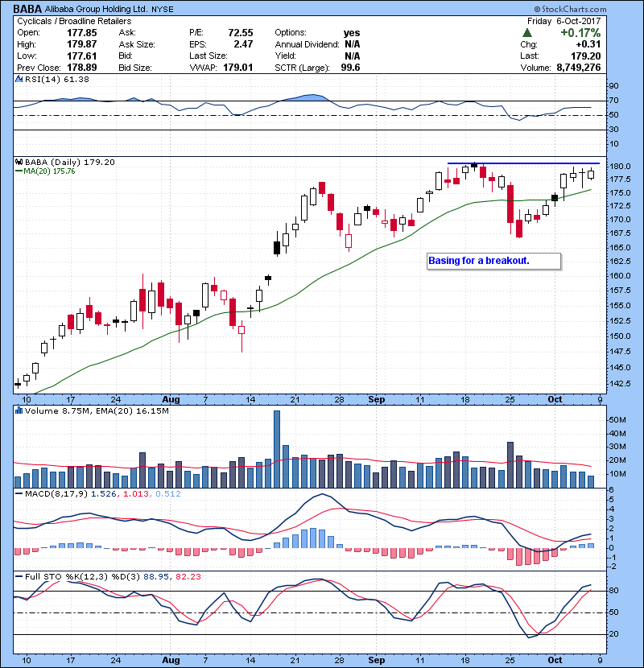Click the Volume figure 8,749,276

tap(578, 68)
